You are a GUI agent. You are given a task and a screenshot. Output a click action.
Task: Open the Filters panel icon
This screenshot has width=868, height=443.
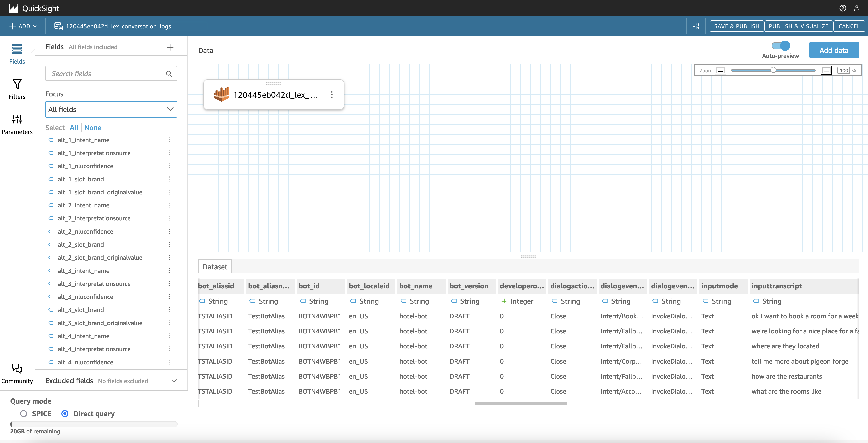point(17,85)
